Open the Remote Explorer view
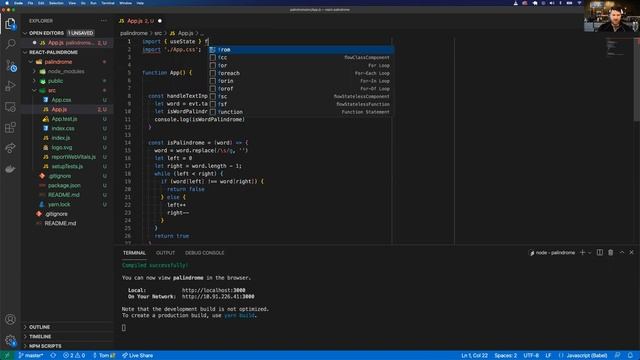 coord(10,107)
